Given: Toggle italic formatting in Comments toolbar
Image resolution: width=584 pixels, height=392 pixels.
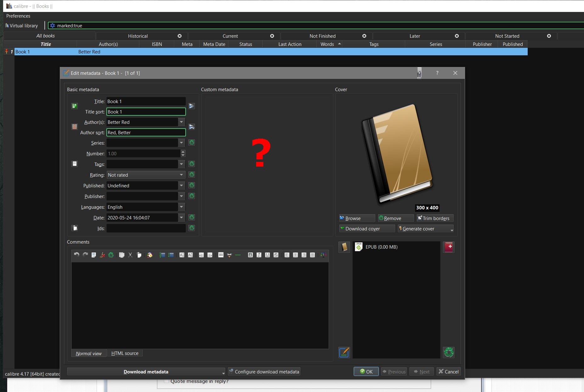Looking at the screenshot, I should point(259,255).
